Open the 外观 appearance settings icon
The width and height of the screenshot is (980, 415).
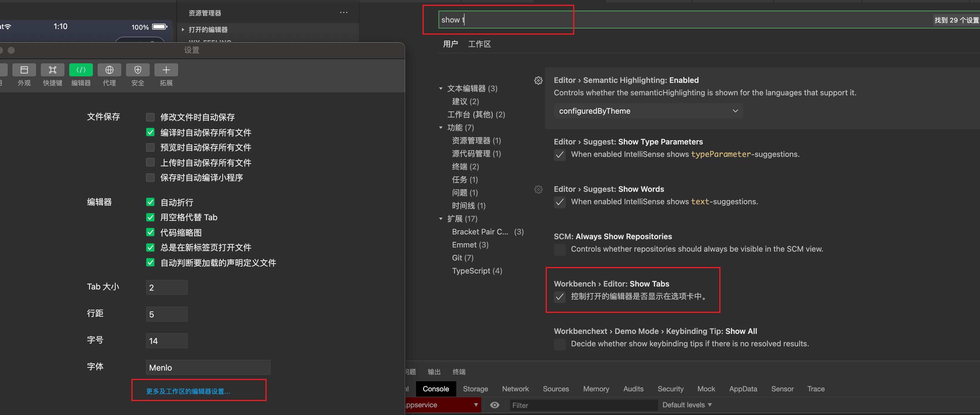pyautogui.click(x=24, y=70)
